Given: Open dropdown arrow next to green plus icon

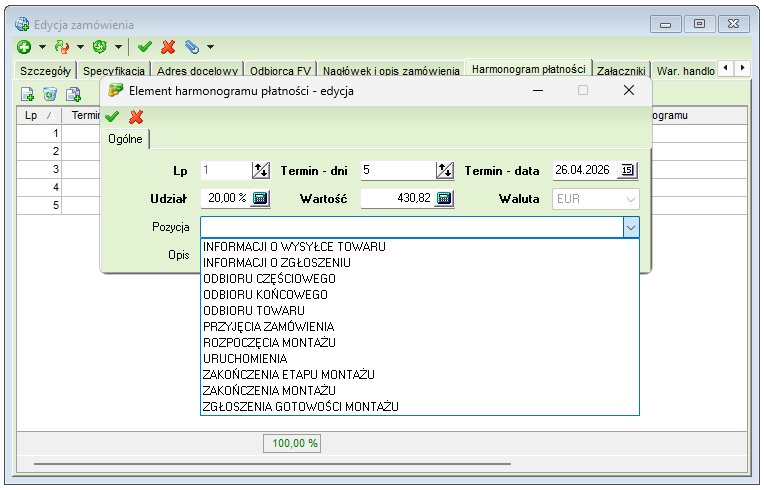Looking at the screenshot, I should (x=42, y=47).
